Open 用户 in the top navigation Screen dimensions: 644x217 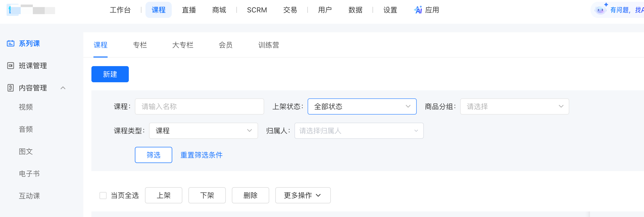click(325, 10)
